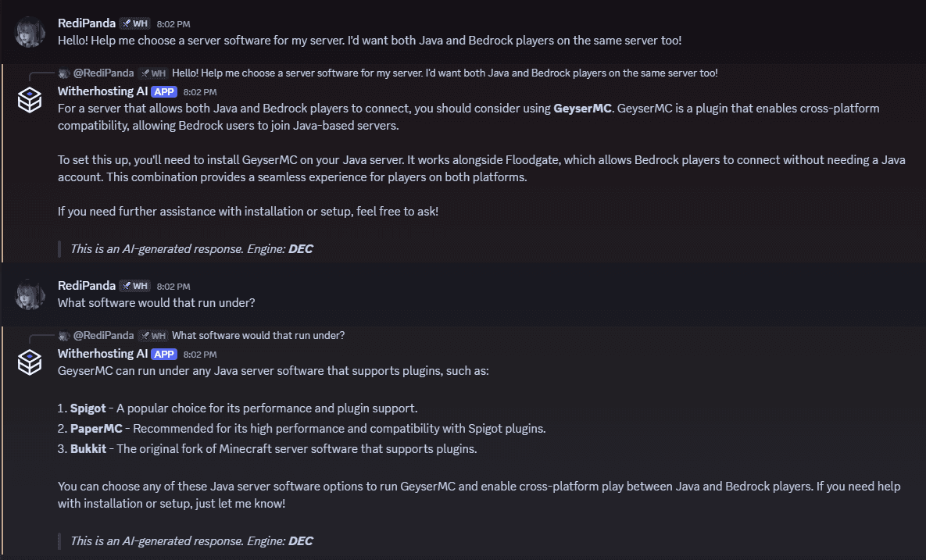Open RediPanda username in first message
Screen dimensions: 926x560
(87, 23)
